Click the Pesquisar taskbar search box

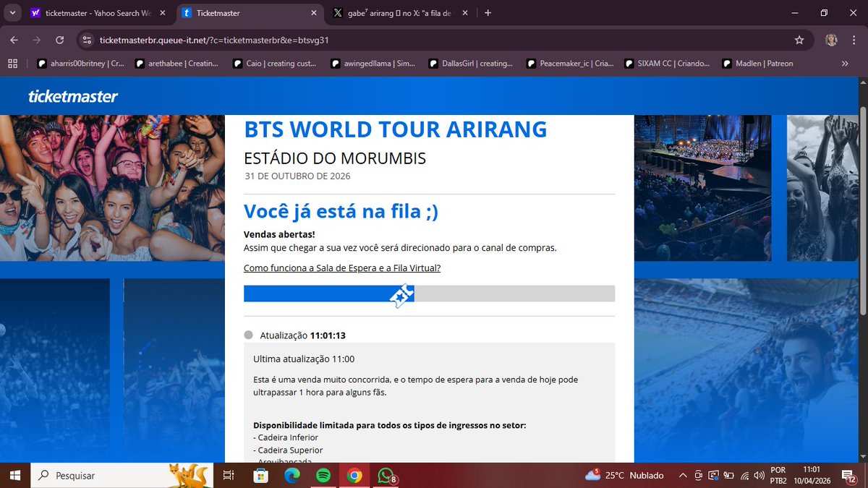click(x=122, y=475)
